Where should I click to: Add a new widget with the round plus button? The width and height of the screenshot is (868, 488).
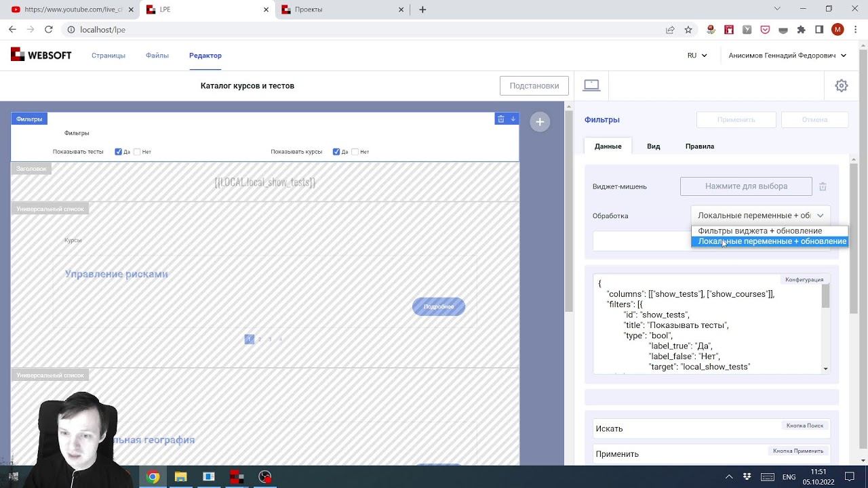coord(540,122)
